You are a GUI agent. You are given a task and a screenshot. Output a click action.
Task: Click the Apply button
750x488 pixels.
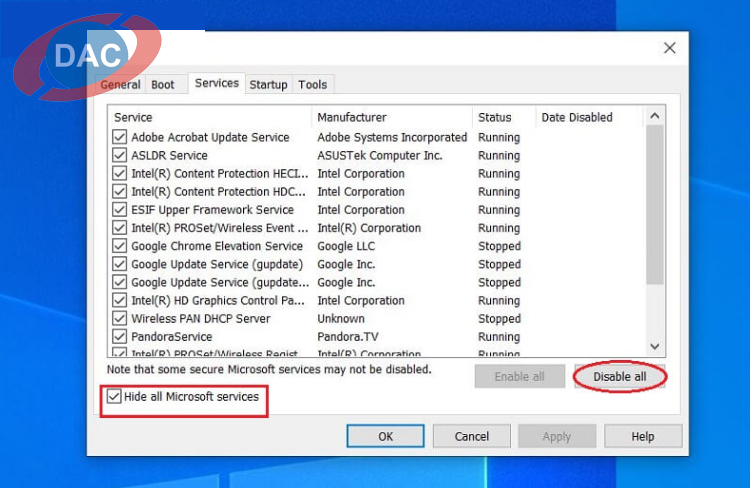click(x=557, y=436)
